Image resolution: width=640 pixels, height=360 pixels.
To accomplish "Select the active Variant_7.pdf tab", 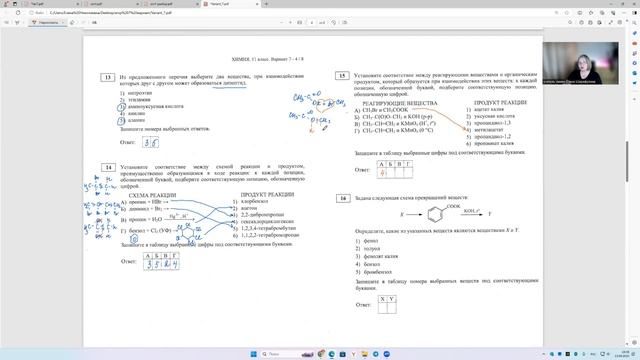I will coord(231,4).
